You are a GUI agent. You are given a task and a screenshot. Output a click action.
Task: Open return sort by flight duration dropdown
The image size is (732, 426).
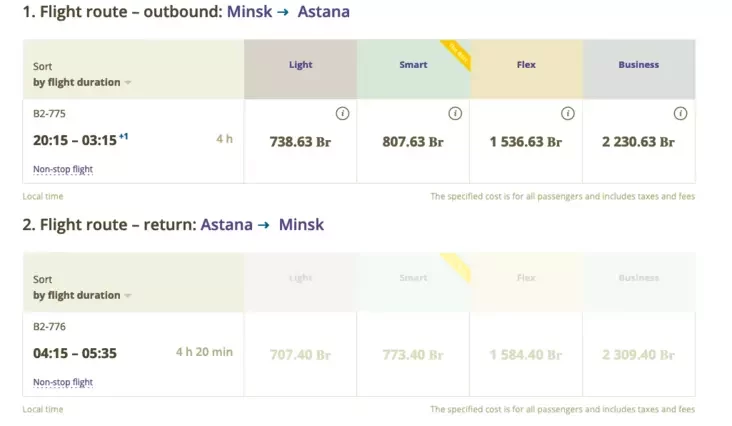tap(82, 295)
